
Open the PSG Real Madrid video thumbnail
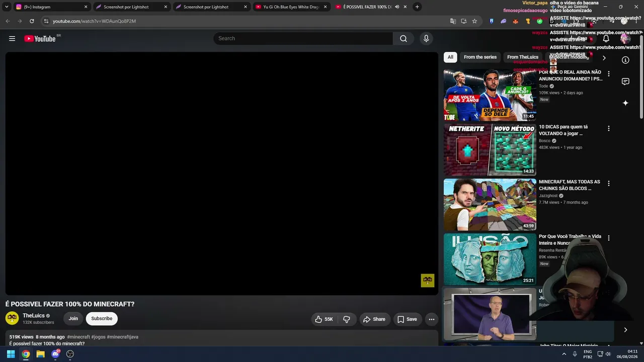tap(490, 95)
